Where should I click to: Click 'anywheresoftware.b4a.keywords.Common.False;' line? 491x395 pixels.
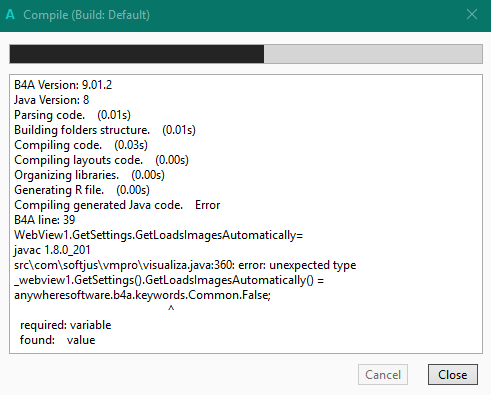142,295
